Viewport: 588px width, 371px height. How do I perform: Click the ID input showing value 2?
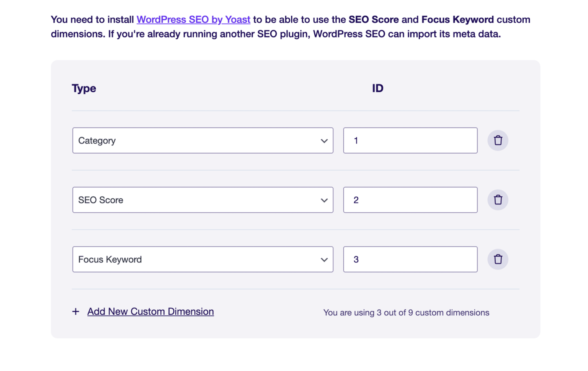click(x=410, y=200)
